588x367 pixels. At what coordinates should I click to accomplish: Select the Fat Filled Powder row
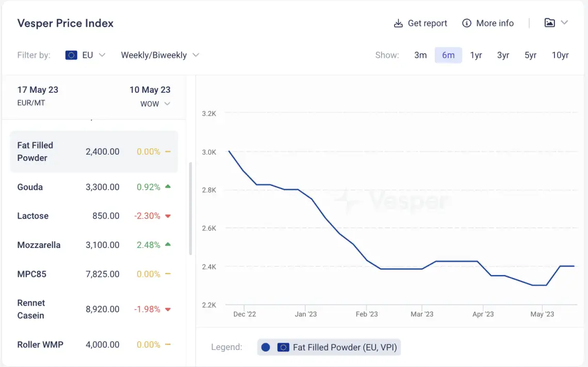click(94, 152)
